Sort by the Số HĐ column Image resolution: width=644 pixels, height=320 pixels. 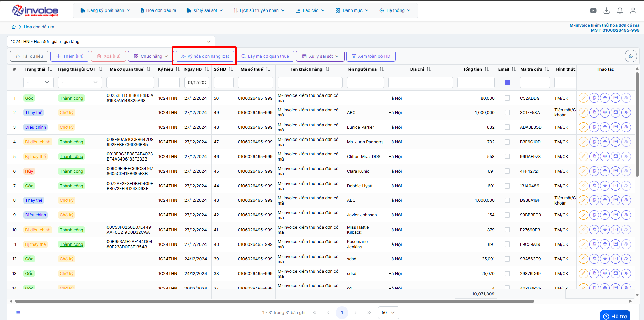(231, 69)
